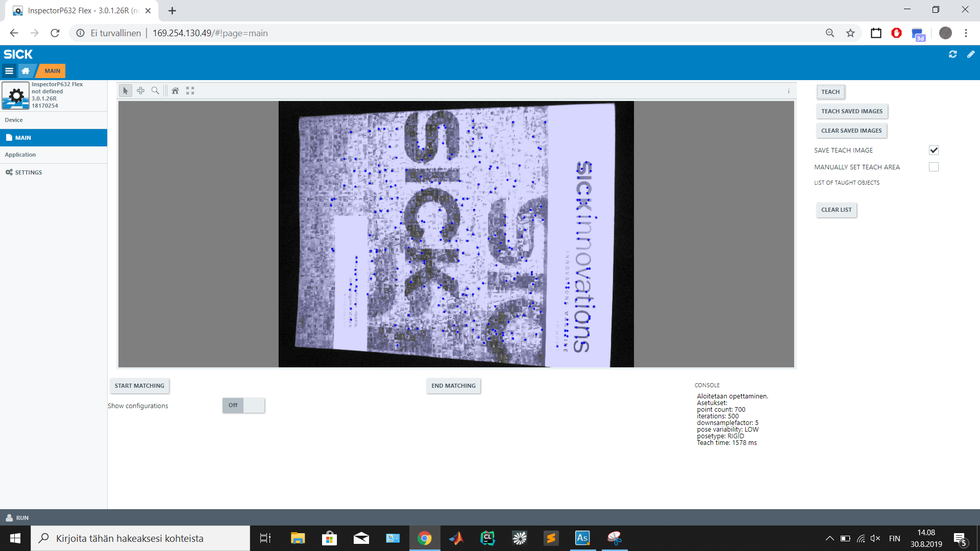Click the home view reset icon
Screen dimensions: 980x551
pos(175,91)
